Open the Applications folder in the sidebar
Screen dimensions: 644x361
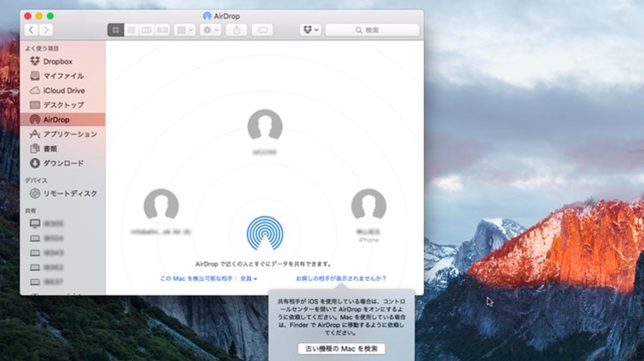point(70,134)
